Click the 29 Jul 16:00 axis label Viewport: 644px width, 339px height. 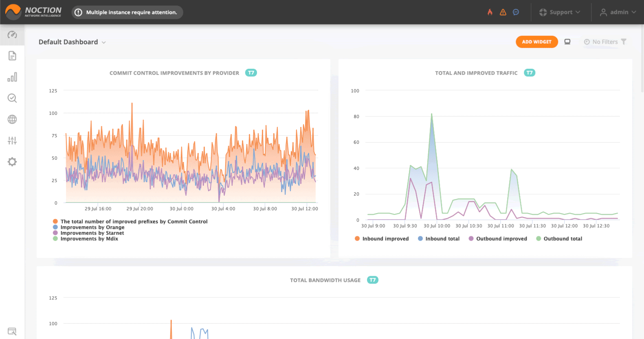(98, 209)
